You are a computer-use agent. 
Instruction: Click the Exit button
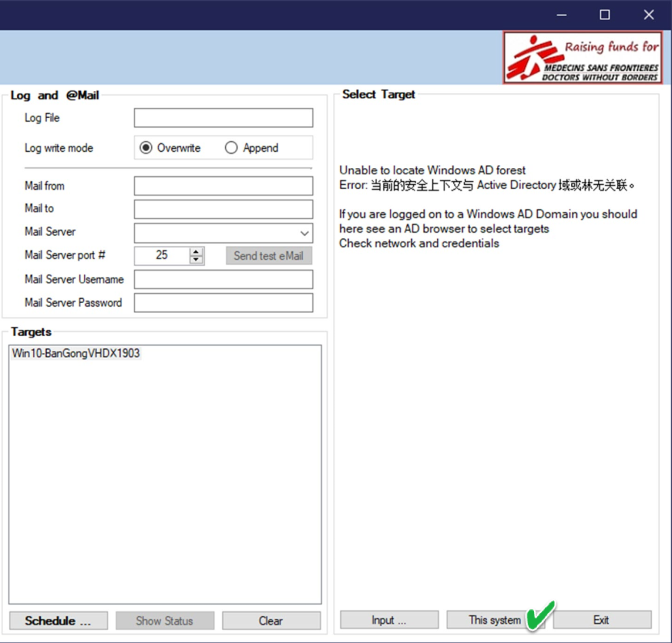tap(602, 620)
